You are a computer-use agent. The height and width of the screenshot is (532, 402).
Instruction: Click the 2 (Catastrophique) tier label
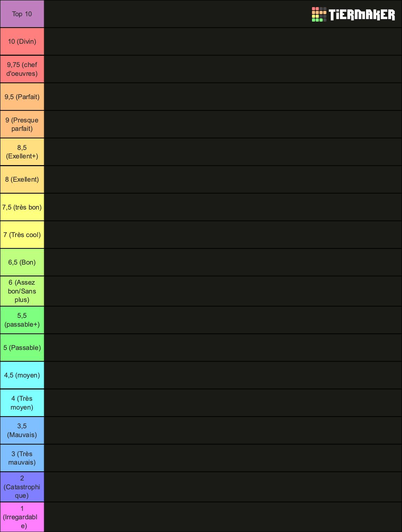click(22, 487)
